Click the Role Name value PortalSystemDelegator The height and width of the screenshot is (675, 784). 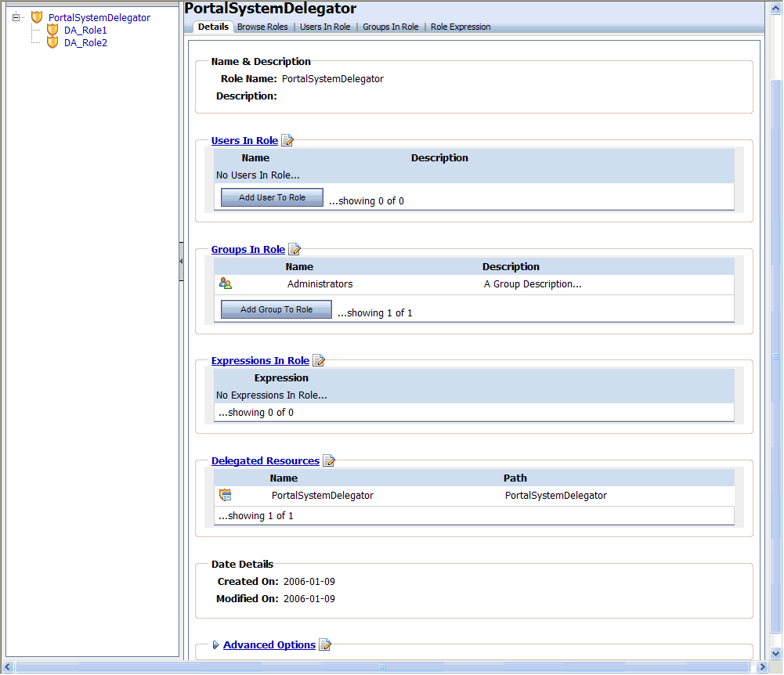point(333,78)
